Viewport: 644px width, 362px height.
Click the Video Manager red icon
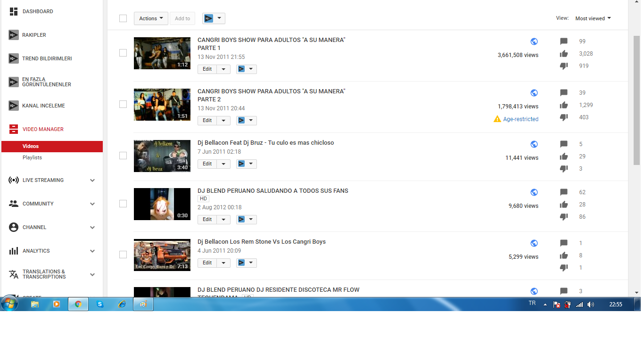point(14,129)
